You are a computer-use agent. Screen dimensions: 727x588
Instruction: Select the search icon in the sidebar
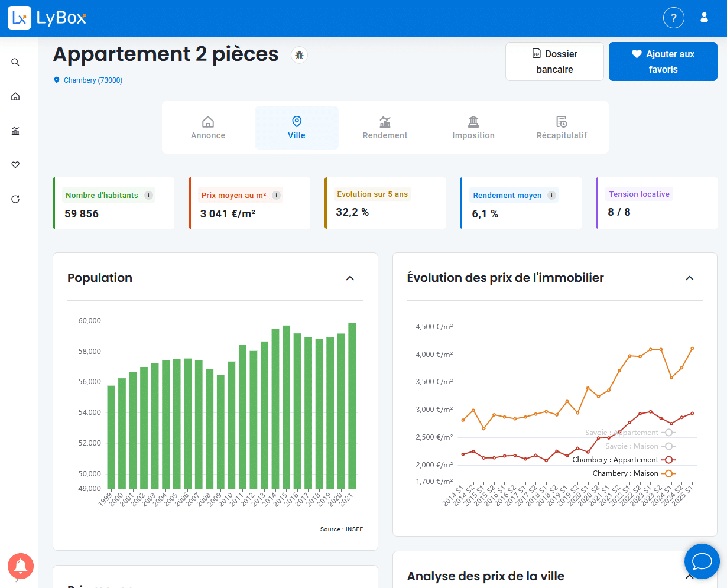point(15,61)
